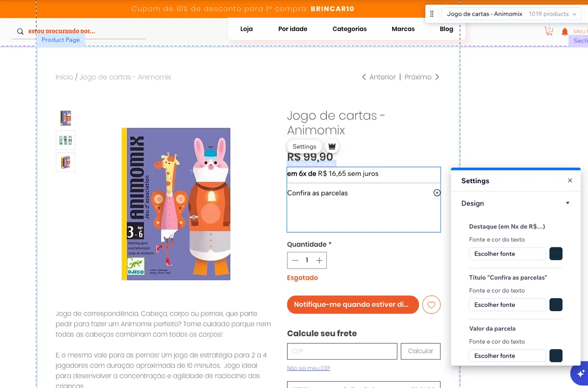Open color picker for Destaque text
The height and width of the screenshot is (388, 588).
pos(556,254)
